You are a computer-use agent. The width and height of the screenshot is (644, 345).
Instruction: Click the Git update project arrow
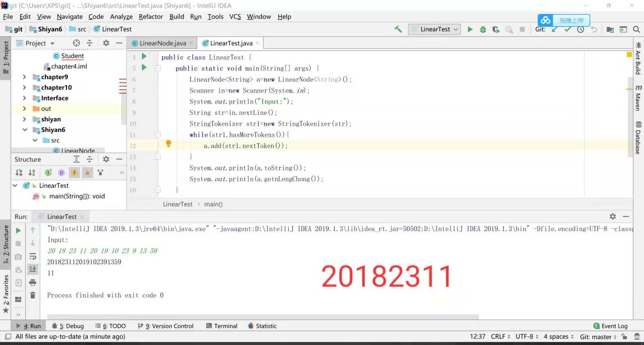555,29
